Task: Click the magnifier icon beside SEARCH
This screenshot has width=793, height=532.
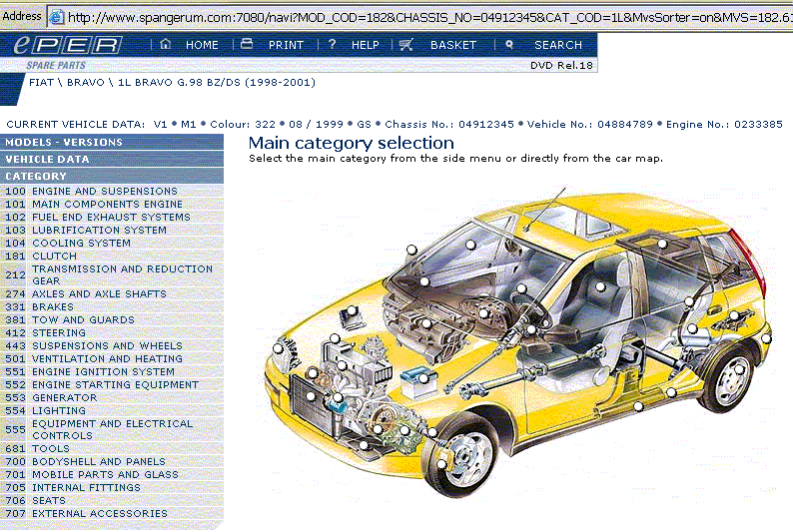Action: [509, 45]
